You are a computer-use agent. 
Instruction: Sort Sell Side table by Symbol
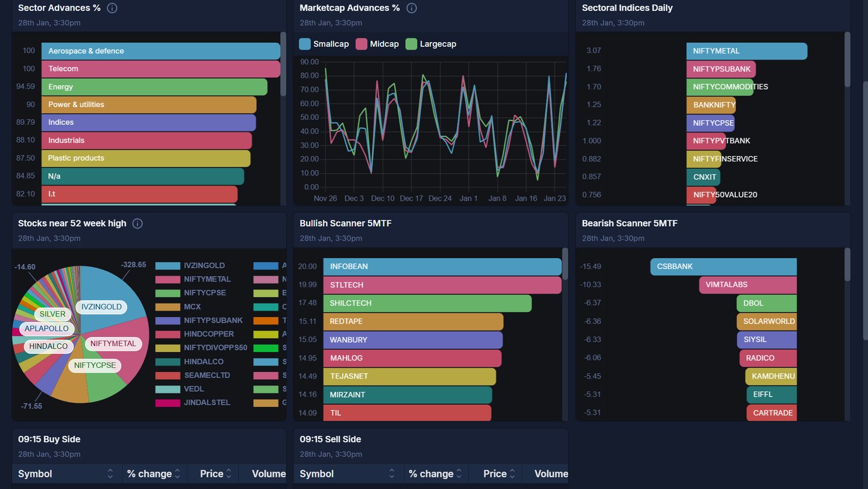pyautogui.click(x=348, y=474)
